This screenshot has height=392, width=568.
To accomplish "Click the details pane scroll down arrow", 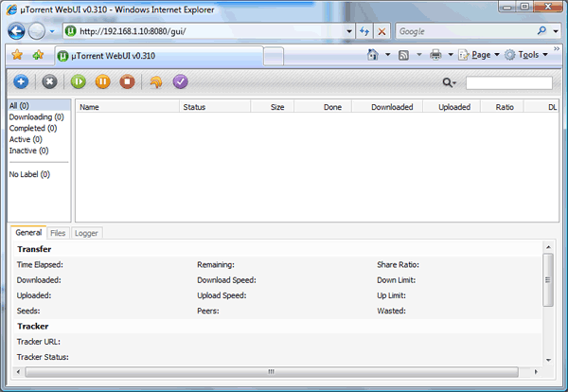I will (x=548, y=360).
